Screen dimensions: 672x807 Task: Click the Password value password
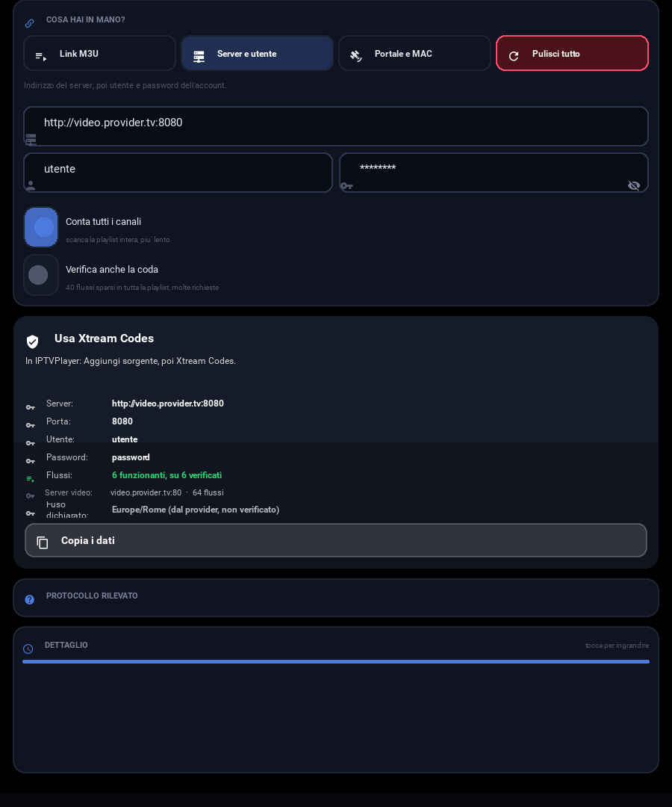(x=131, y=457)
